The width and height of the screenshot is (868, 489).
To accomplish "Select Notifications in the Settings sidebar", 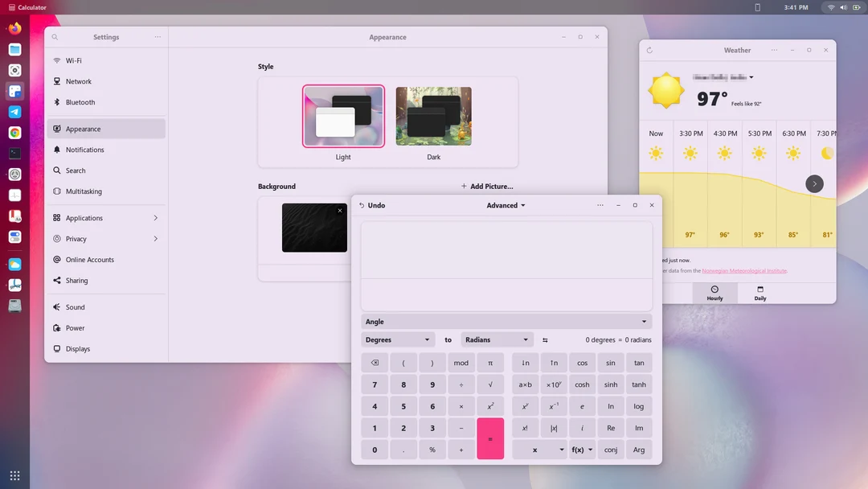I will pyautogui.click(x=87, y=150).
